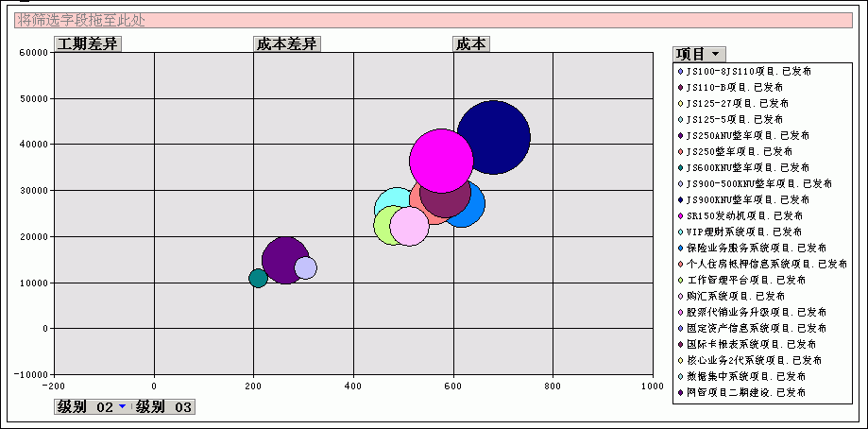Select legend entry VIP理财系统项目.已发布
Viewport: 868px width, 429px height.
[741, 232]
